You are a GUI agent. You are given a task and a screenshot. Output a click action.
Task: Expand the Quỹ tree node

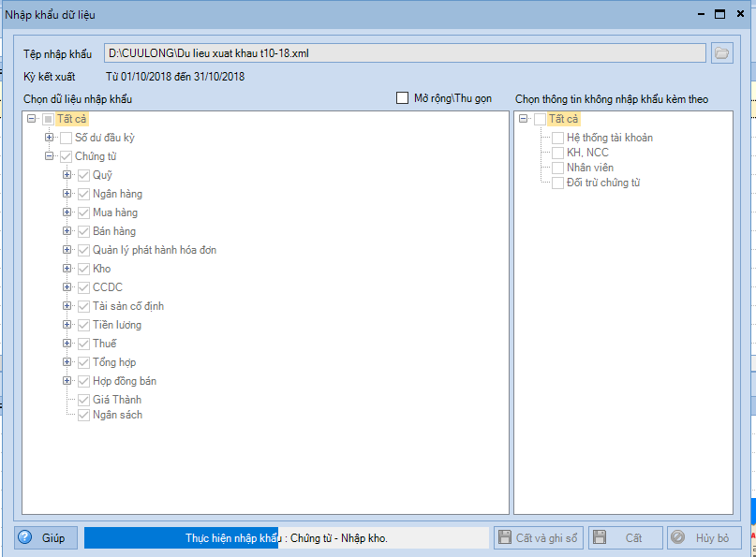[67, 175]
